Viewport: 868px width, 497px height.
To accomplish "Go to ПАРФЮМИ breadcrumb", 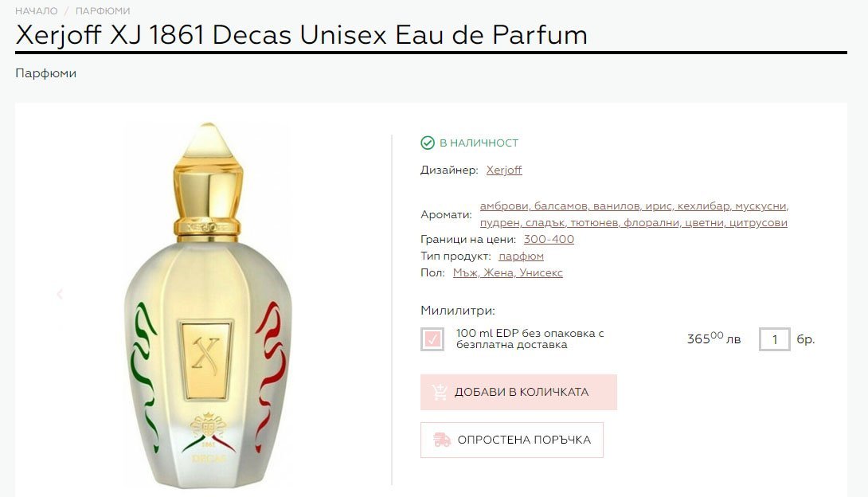I will tap(103, 10).
